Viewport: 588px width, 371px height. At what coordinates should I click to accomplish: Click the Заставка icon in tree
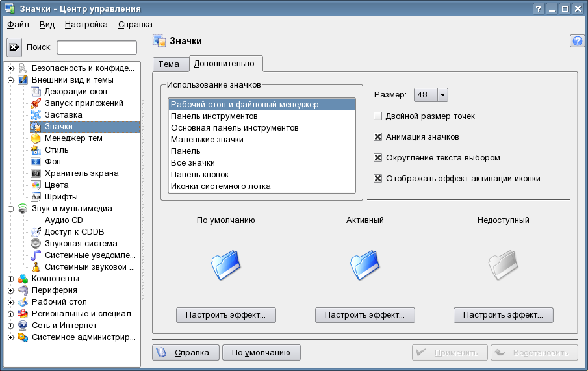pos(36,115)
